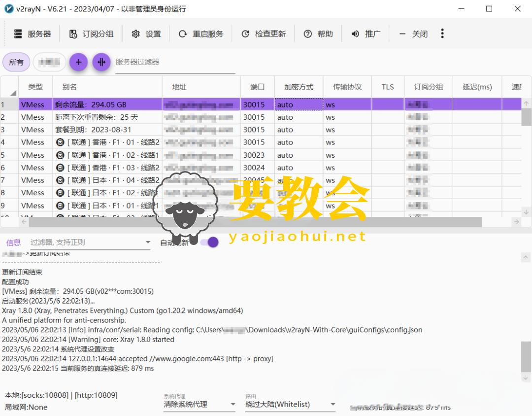Sort by the 类型 column header

[35, 87]
